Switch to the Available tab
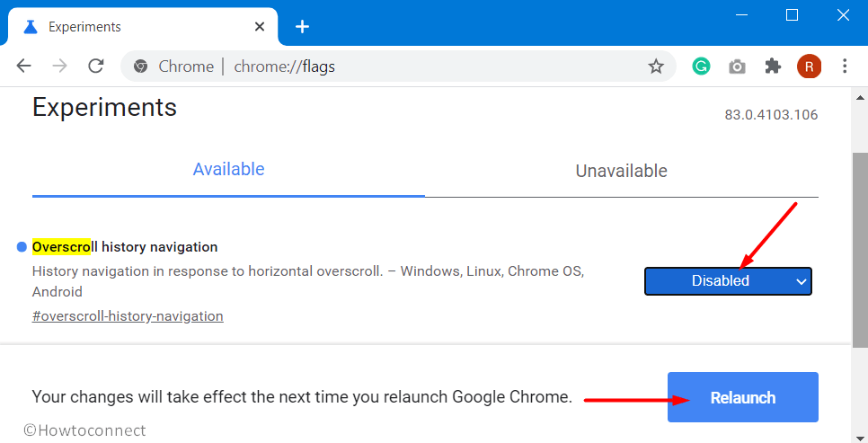The image size is (868, 443). pyautogui.click(x=228, y=170)
